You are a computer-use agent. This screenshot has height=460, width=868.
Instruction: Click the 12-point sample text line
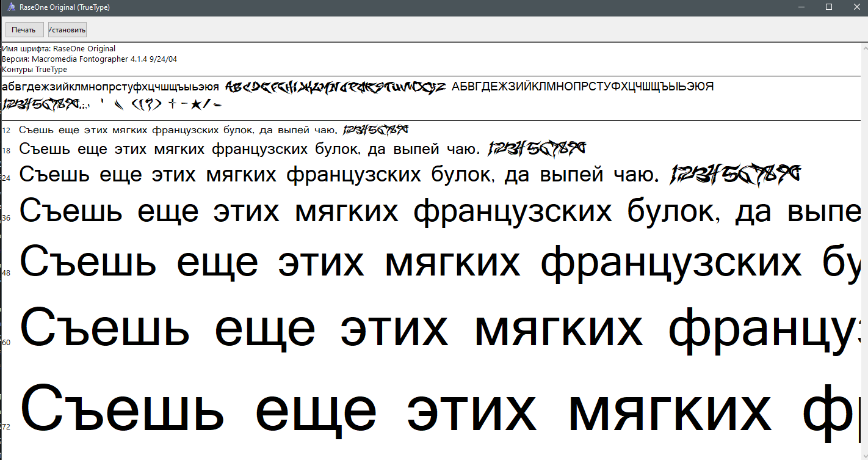point(178,130)
